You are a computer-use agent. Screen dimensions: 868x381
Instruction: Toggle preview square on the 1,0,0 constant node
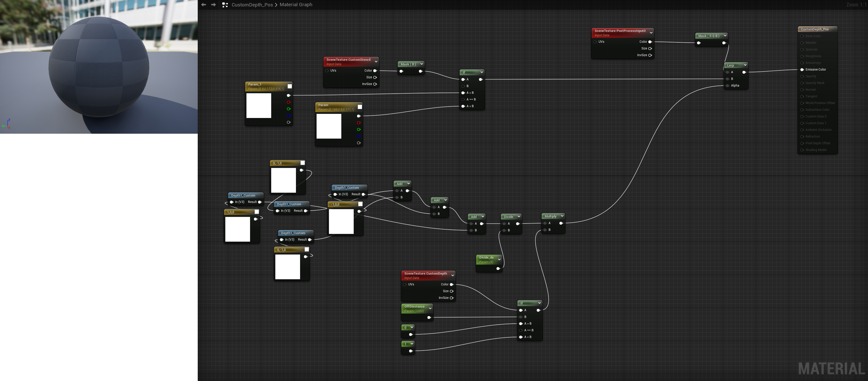(257, 212)
